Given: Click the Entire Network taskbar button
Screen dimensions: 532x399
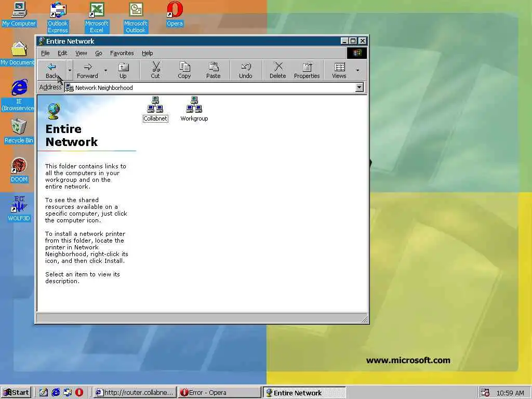Looking at the screenshot, I should 304,393.
